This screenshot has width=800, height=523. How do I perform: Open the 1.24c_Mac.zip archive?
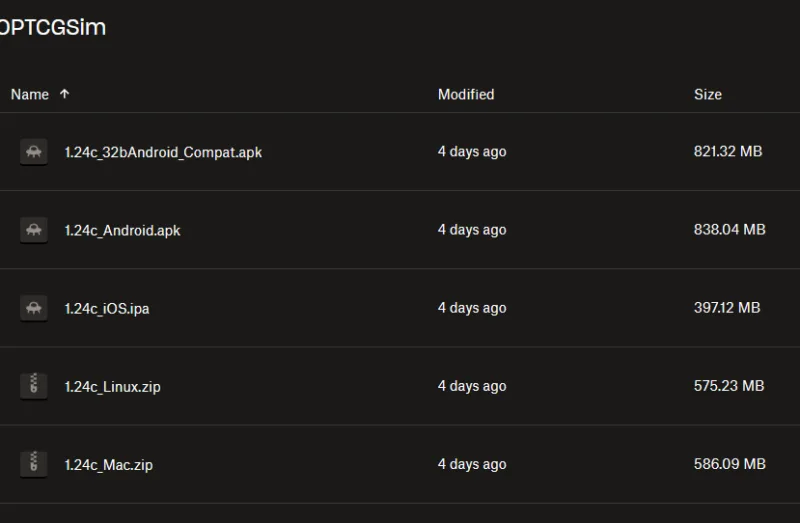109,464
